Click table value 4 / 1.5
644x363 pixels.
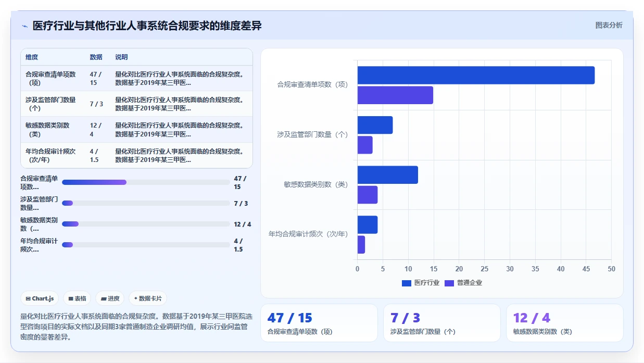pyautogui.click(x=95, y=155)
